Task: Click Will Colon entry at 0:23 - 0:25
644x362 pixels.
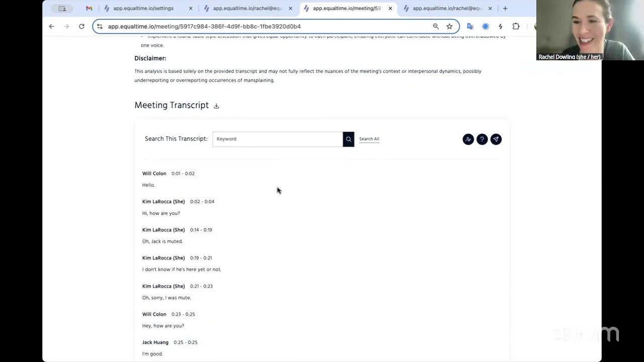Action: (154, 314)
